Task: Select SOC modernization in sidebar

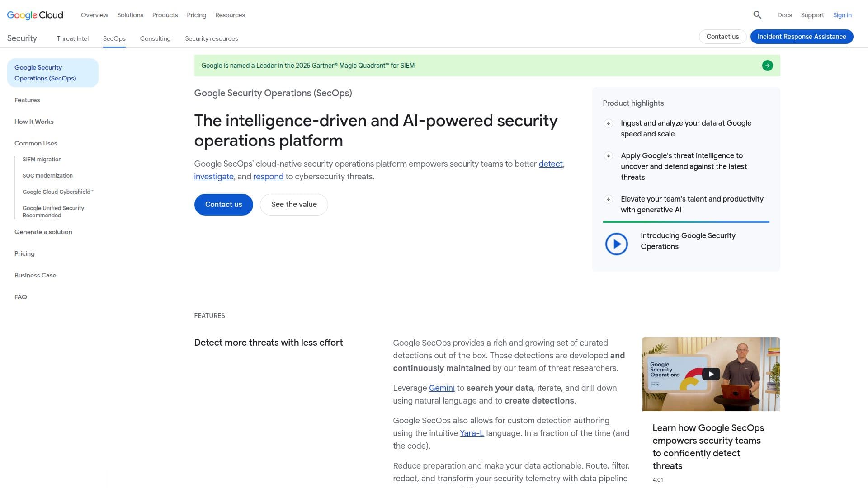Action: click(x=47, y=176)
